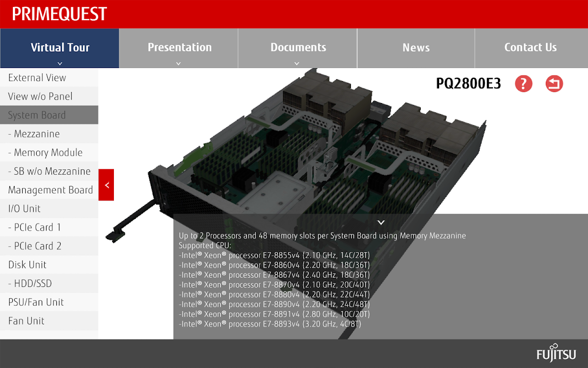Select Fan Unit in the sidebar
This screenshot has height=368, width=588.
point(49,321)
